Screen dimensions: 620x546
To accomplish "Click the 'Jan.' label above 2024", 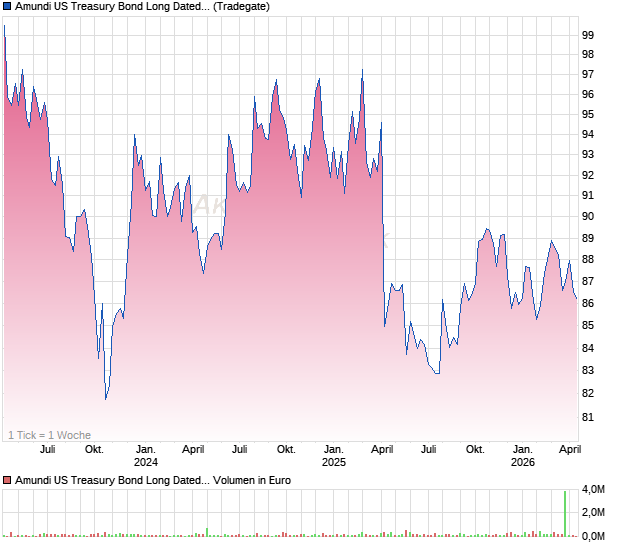I will [x=146, y=450].
